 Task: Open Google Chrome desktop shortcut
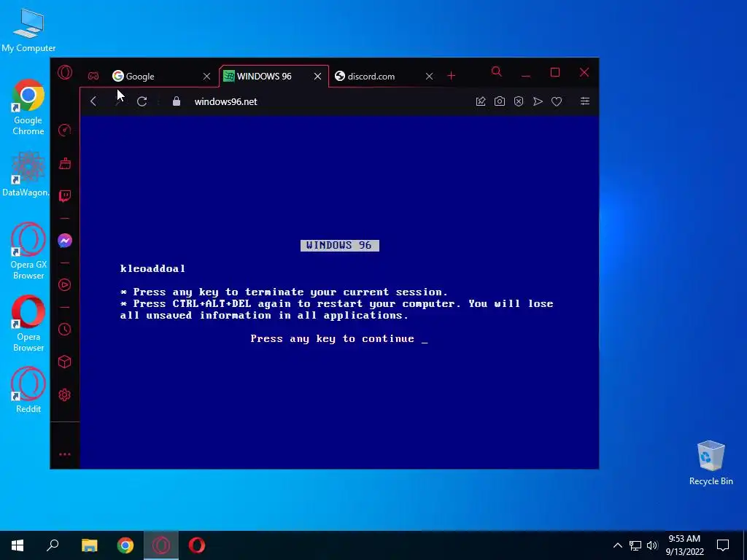(x=28, y=107)
